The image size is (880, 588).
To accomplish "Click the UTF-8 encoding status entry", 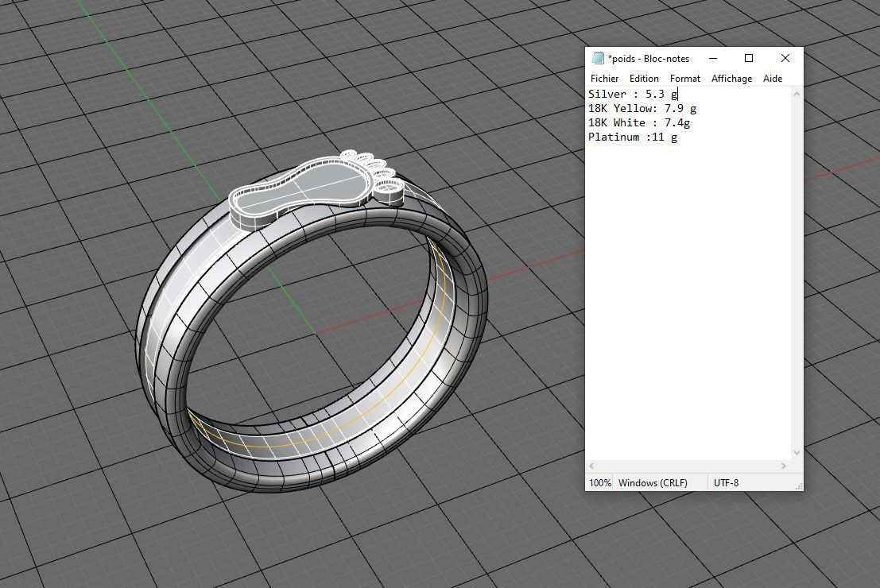I will 726,482.
